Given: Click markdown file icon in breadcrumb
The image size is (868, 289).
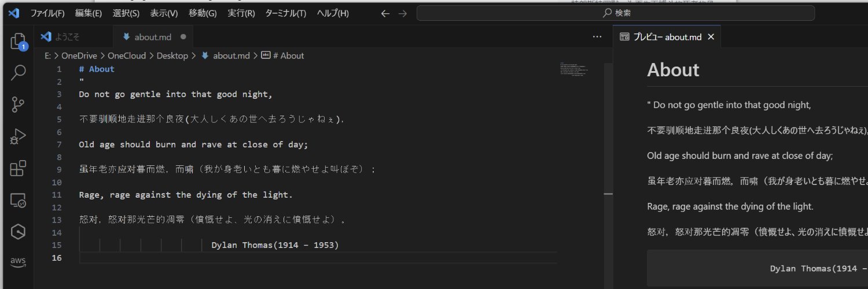Looking at the screenshot, I should point(205,55).
